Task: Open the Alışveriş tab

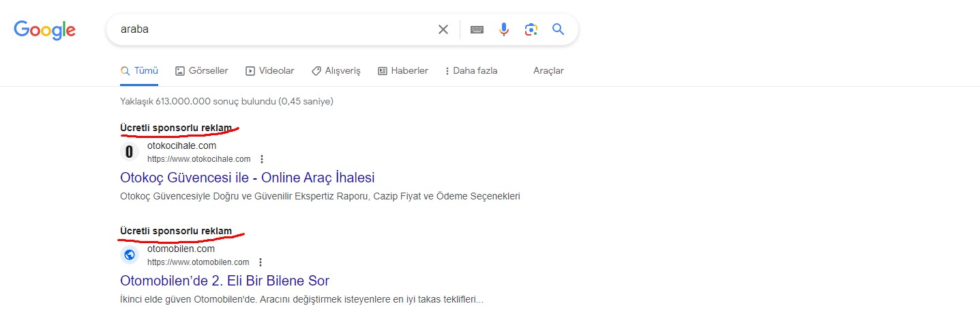Action: [x=336, y=70]
